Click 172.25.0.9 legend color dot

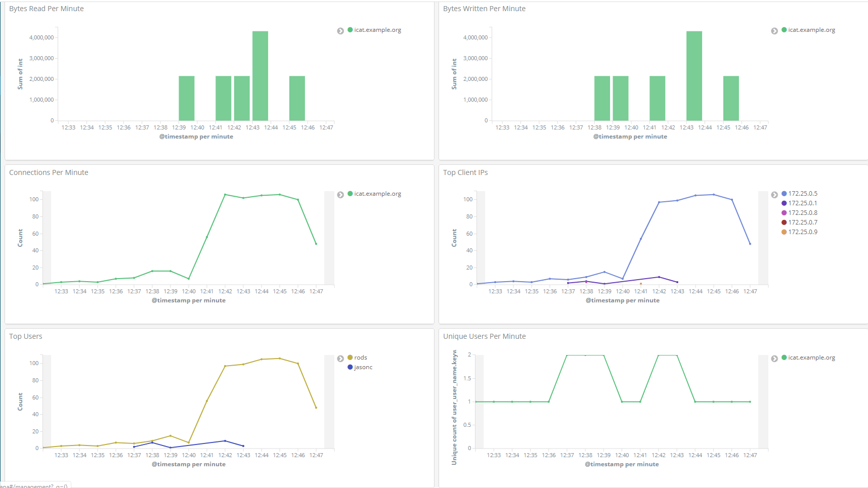(784, 232)
